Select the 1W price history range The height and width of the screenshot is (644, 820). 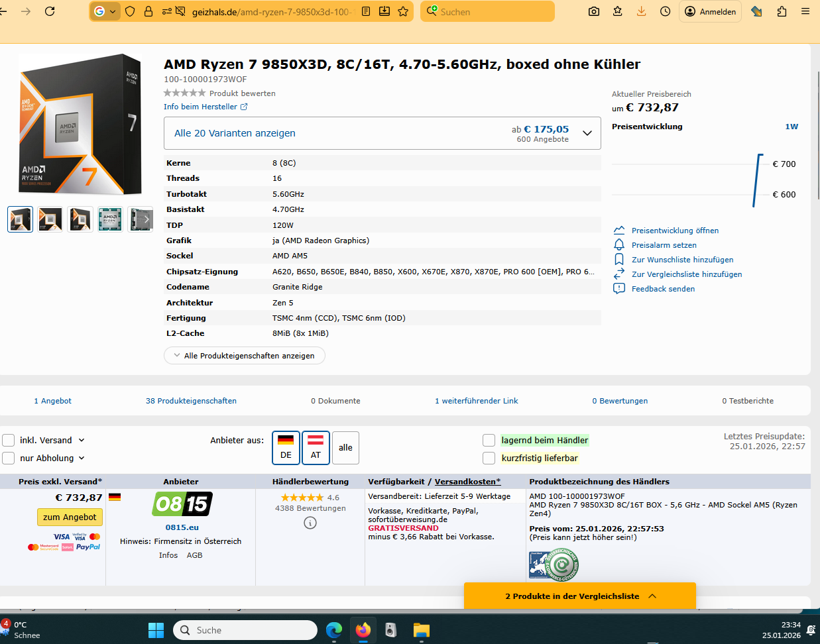(791, 127)
